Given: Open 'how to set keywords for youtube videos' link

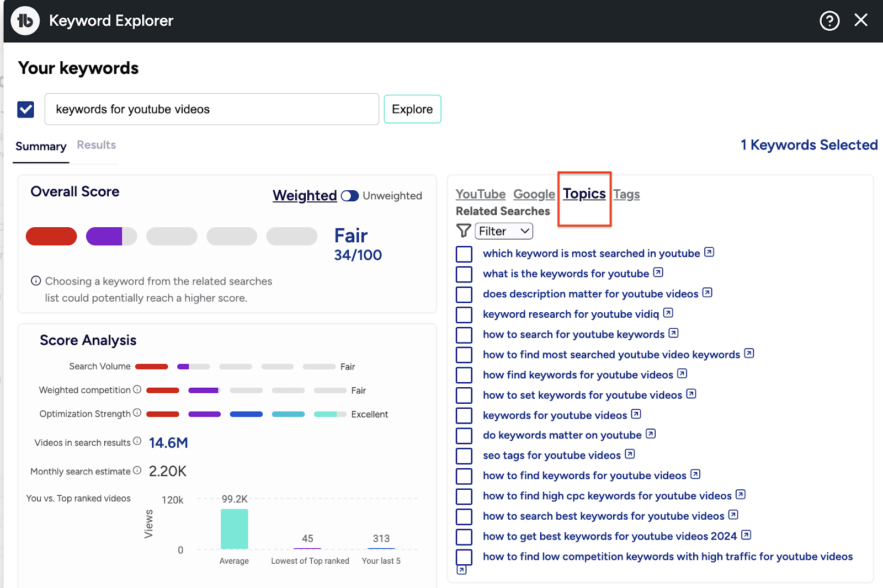Looking at the screenshot, I should click(582, 395).
